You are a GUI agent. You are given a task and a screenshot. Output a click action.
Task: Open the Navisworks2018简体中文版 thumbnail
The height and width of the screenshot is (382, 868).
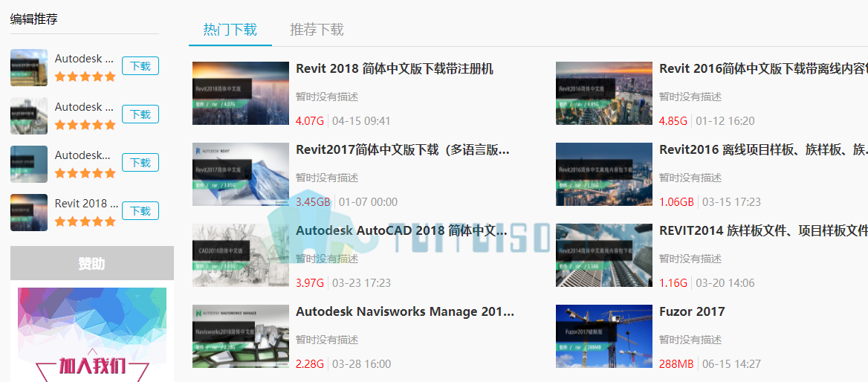point(241,336)
